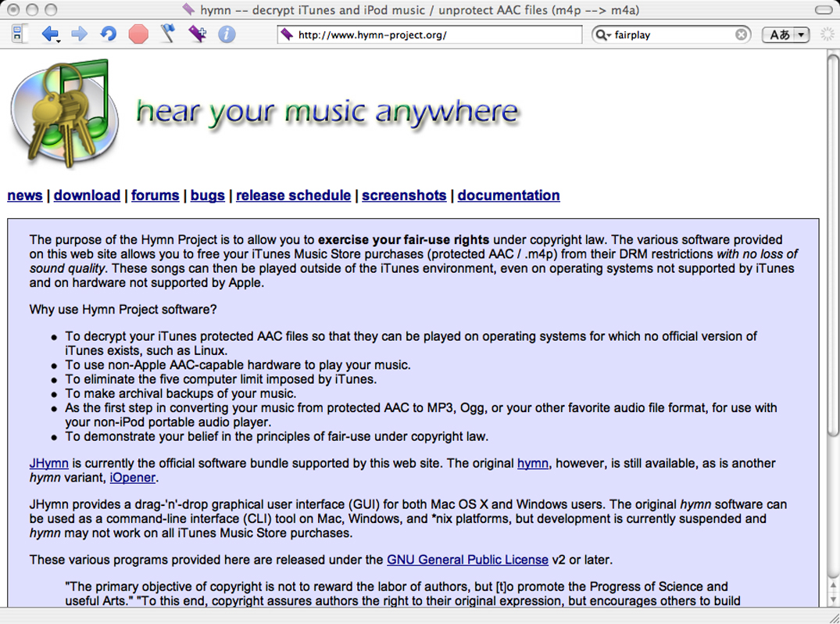Click the bullet about belief in fair-use principles
This screenshot has width=840, height=624.
pyautogui.click(x=277, y=436)
